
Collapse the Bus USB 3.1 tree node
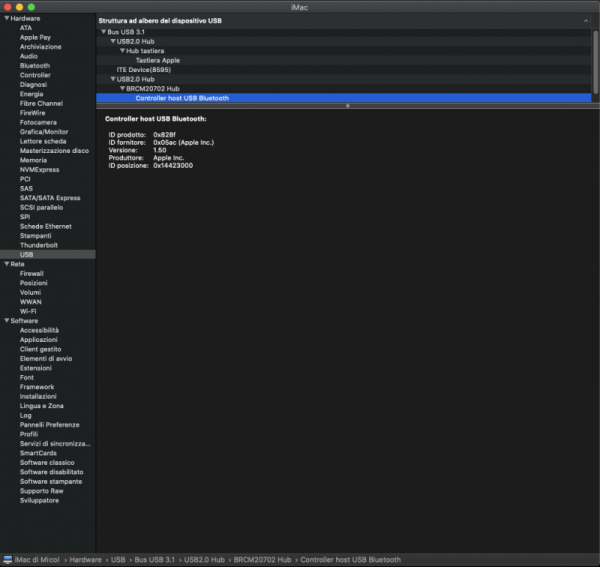click(104, 32)
